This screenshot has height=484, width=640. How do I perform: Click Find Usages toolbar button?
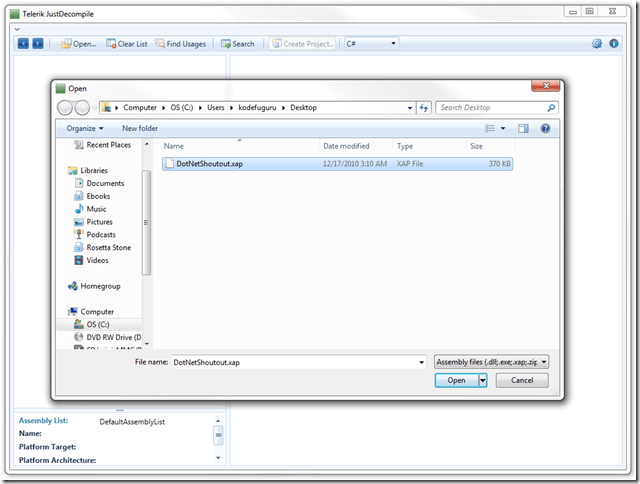click(180, 44)
